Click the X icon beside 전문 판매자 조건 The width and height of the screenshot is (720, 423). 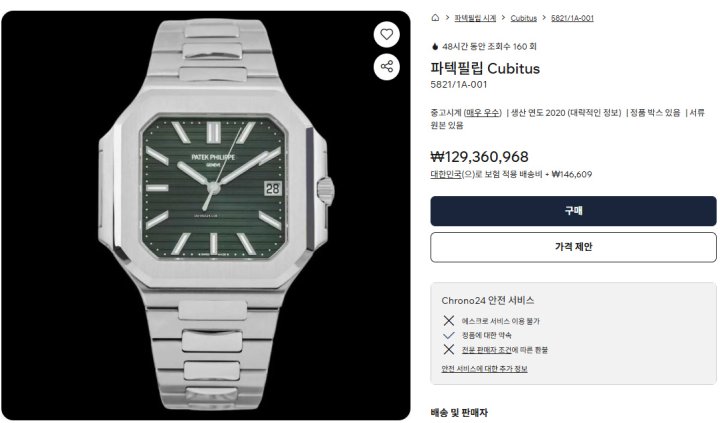(x=449, y=350)
